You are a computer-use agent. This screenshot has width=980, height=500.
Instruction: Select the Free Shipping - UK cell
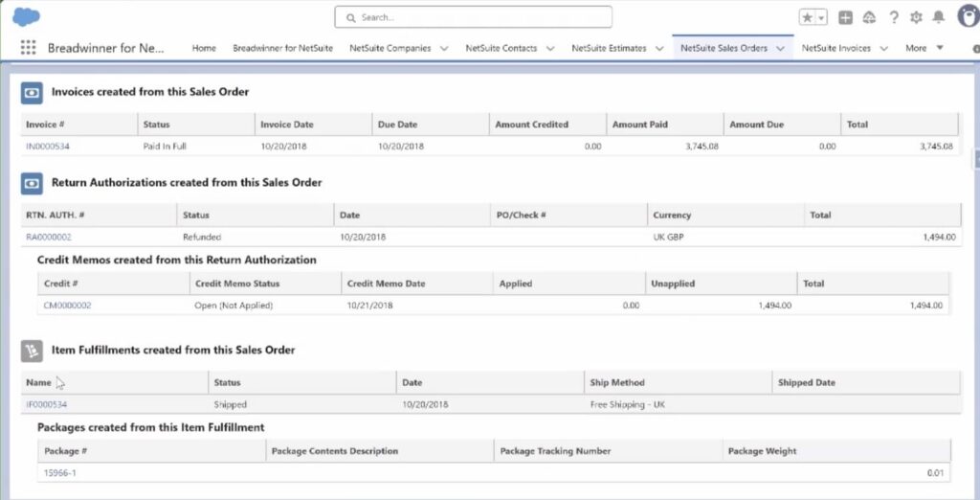click(x=628, y=405)
